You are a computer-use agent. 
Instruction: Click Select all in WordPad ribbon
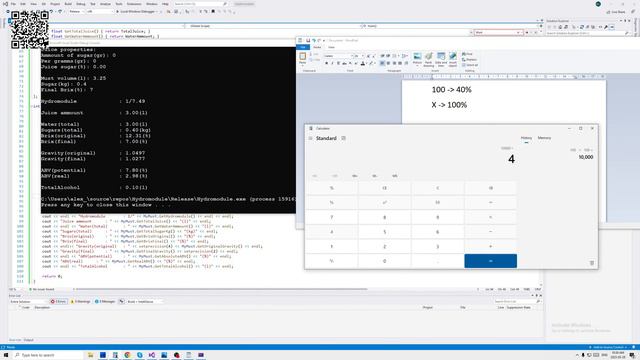(470, 65)
